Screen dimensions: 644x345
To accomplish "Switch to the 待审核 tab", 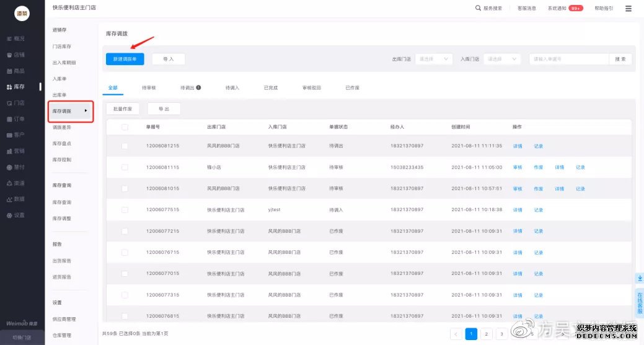I will [149, 88].
